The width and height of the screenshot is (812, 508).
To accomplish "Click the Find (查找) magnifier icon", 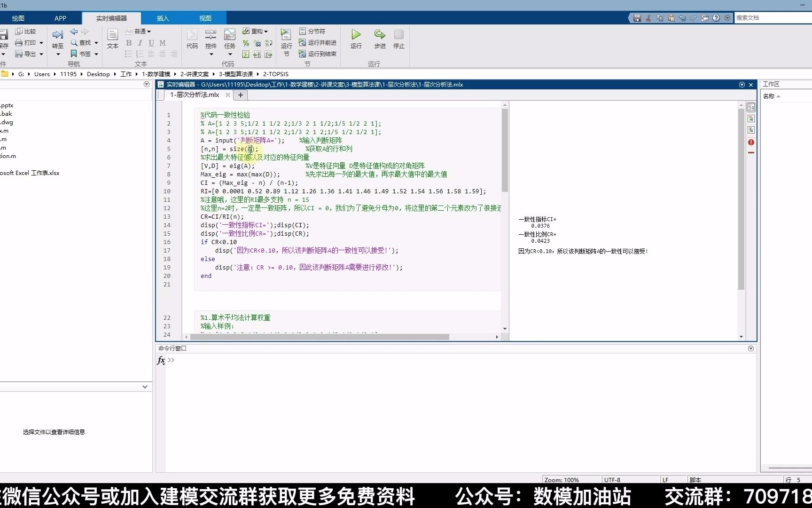I will coord(74,42).
